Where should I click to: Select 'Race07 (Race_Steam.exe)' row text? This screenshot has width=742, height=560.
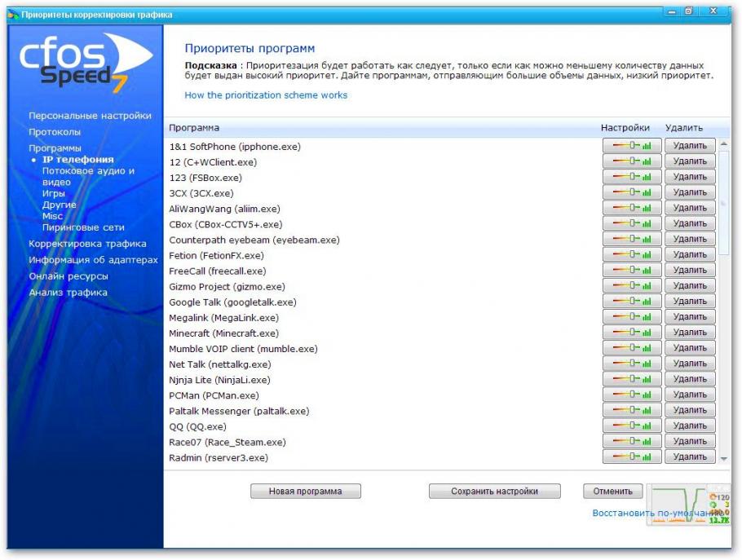[x=227, y=443]
